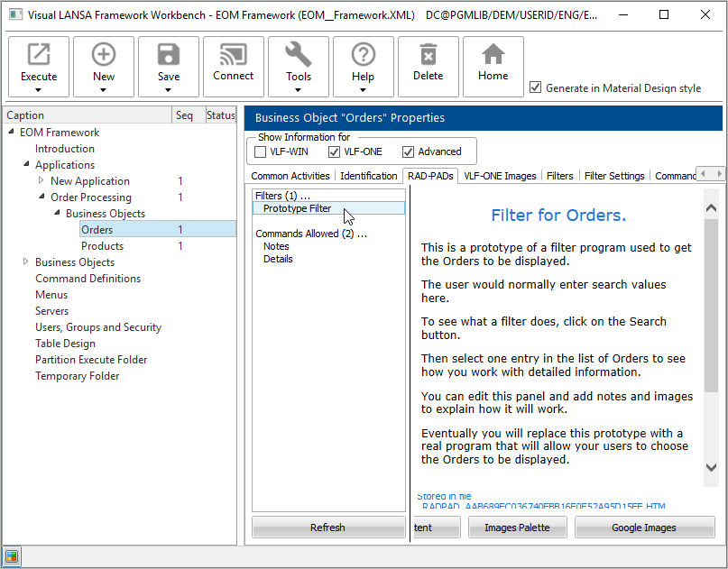Click the Google Images button
The image size is (728, 569).
[x=644, y=528]
